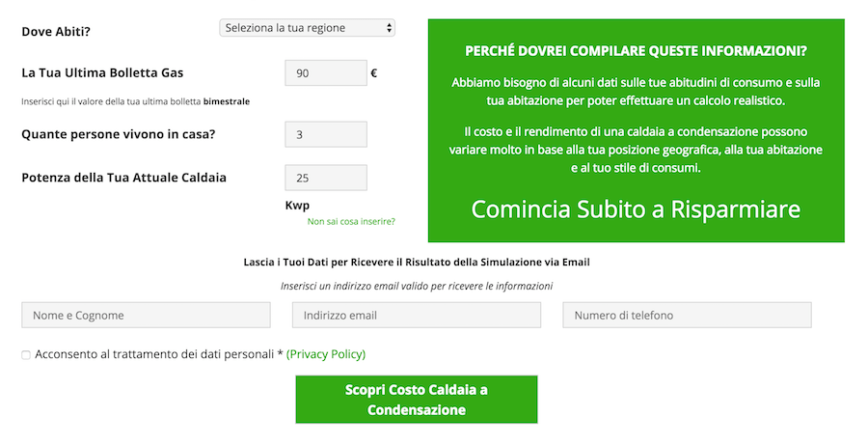Screen dimensions: 868x445
Task: Select the boiler power field showing 25
Action: pyautogui.click(x=326, y=178)
